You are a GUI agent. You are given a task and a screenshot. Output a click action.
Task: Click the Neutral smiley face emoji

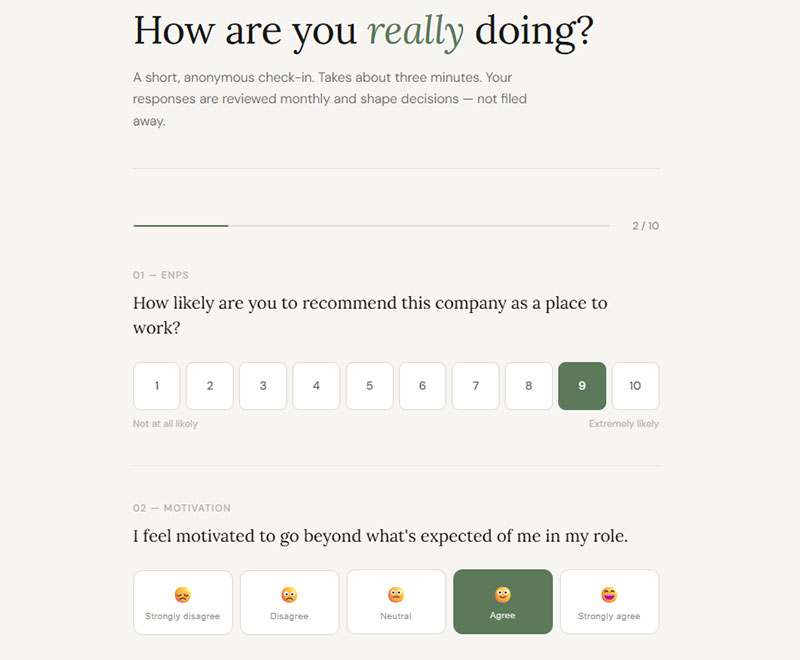(x=396, y=592)
